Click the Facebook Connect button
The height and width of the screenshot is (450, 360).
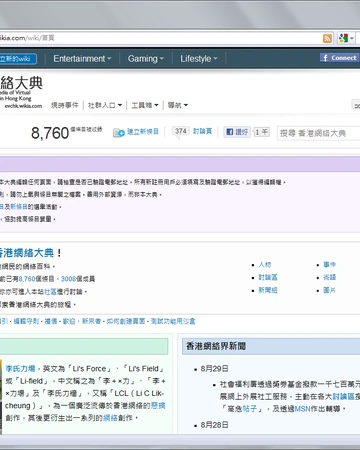pyautogui.click(x=339, y=58)
